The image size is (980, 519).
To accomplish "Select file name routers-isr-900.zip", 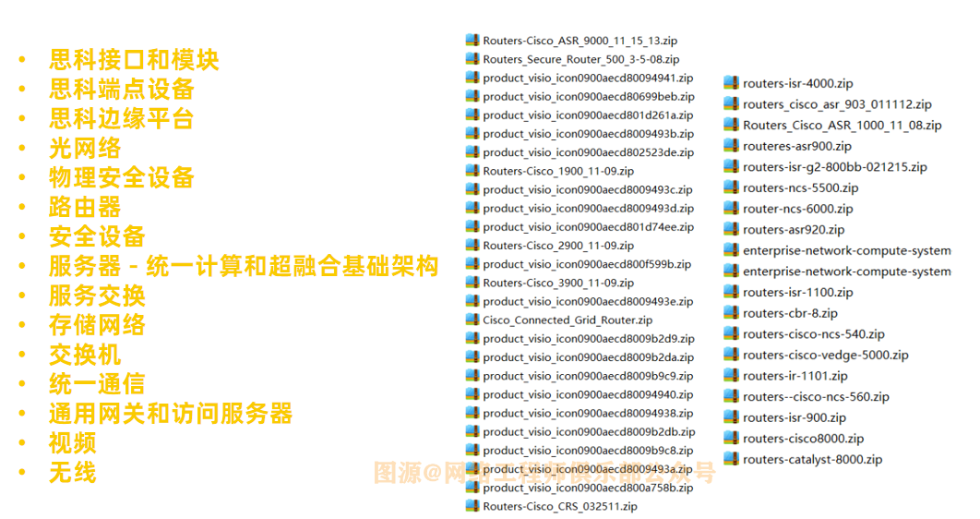I will (795, 417).
